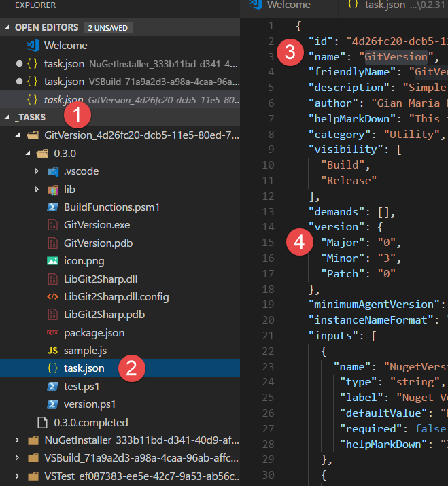Click the blank file icon of 0.3.0.completed

(x=42, y=423)
